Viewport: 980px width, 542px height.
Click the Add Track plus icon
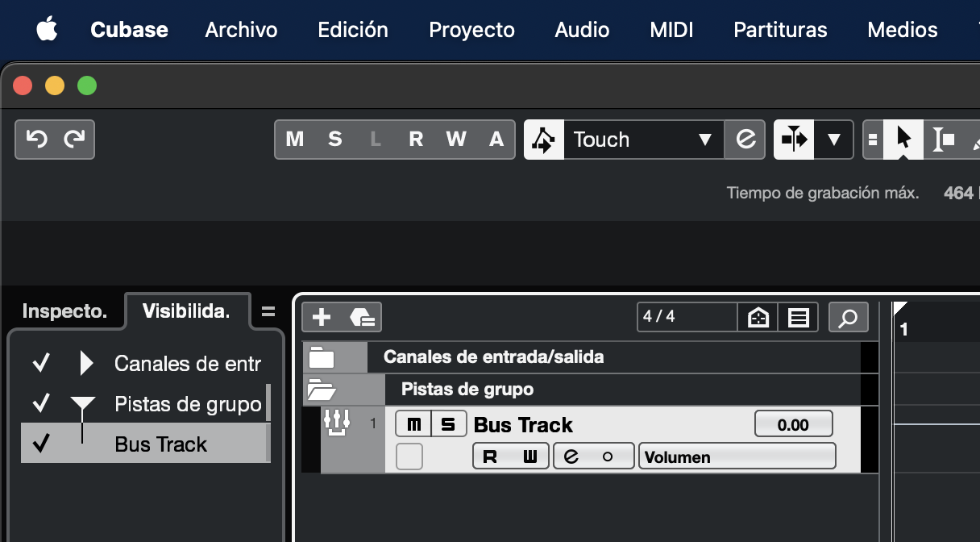point(322,317)
